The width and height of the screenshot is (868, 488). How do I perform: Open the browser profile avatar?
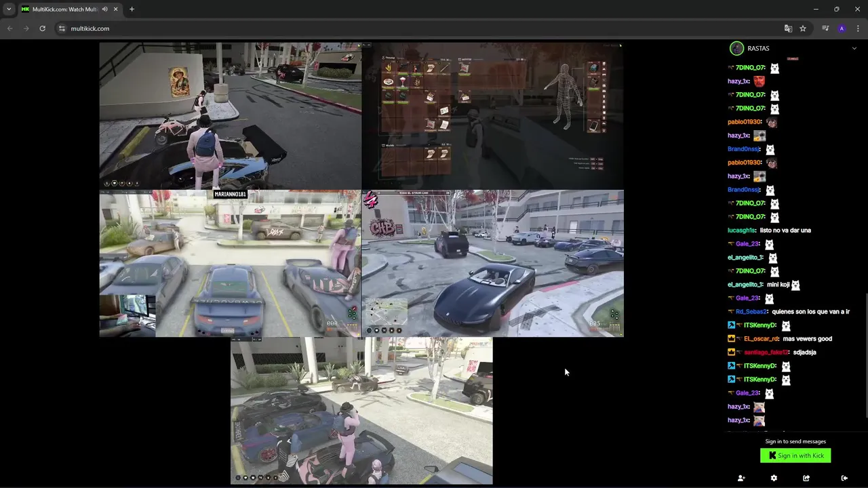[x=842, y=28]
